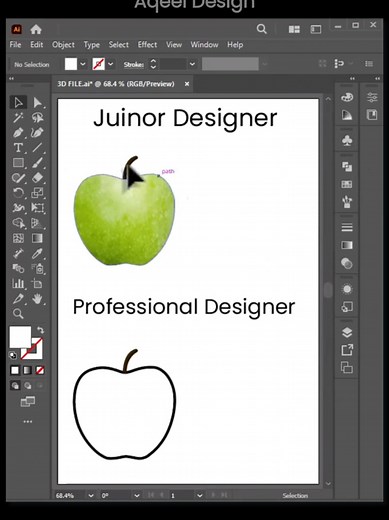Expand fill color dropdown arrow
Viewport: 389px width, 520px height.
[83, 64]
